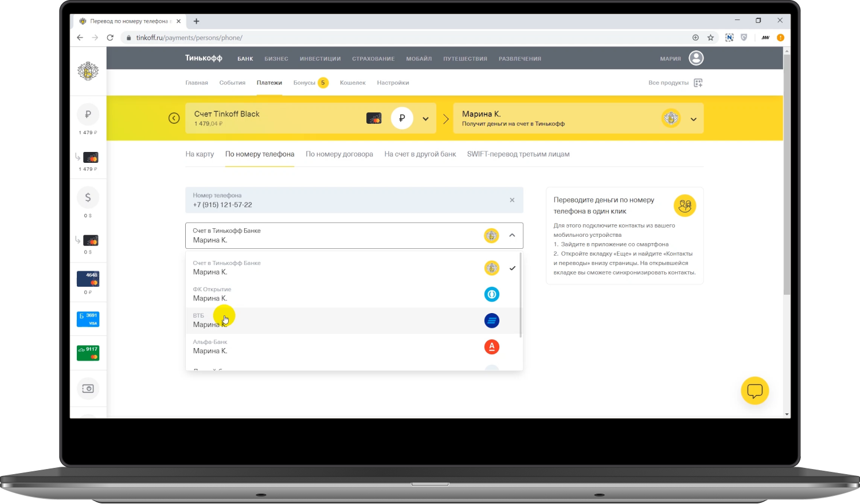Expand the Tinkoff Black source account dropdown

[425, 119]
